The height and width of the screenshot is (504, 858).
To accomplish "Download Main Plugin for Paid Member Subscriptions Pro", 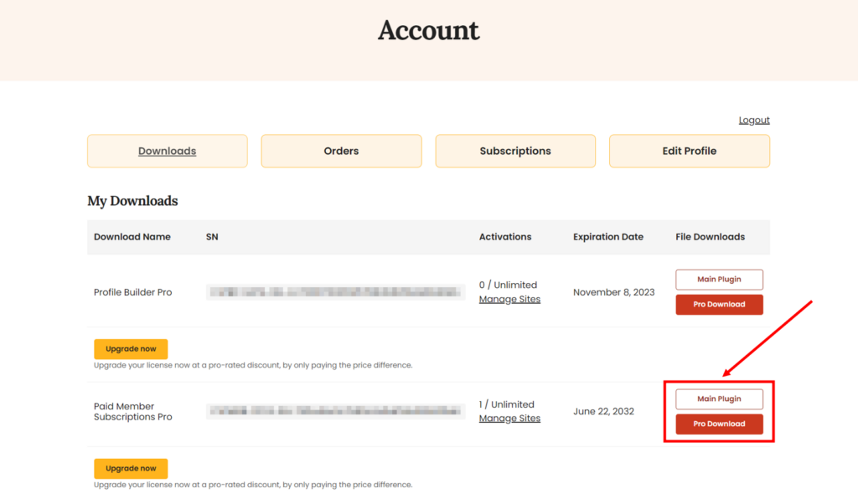I will (x=719, y=399).
